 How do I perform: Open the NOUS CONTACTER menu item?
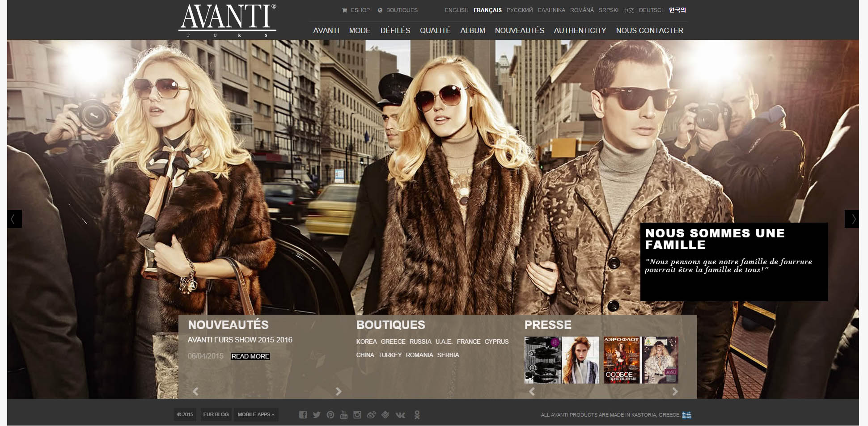coord(649,30)
